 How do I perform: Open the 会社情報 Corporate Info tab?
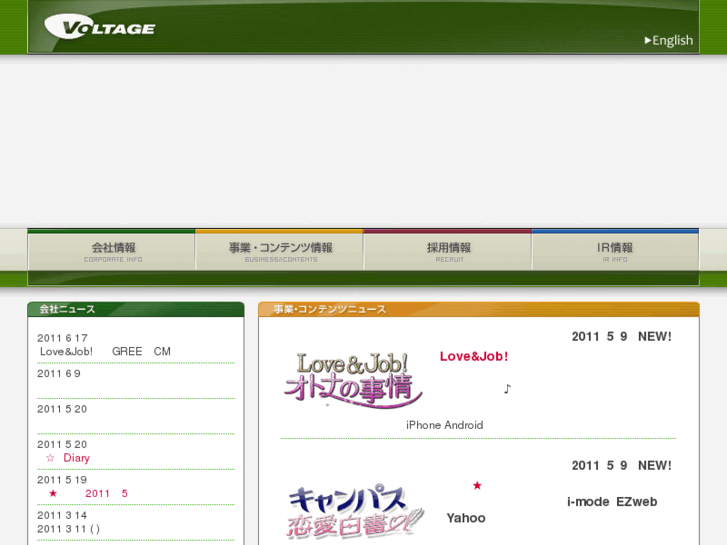pos(111,251)
